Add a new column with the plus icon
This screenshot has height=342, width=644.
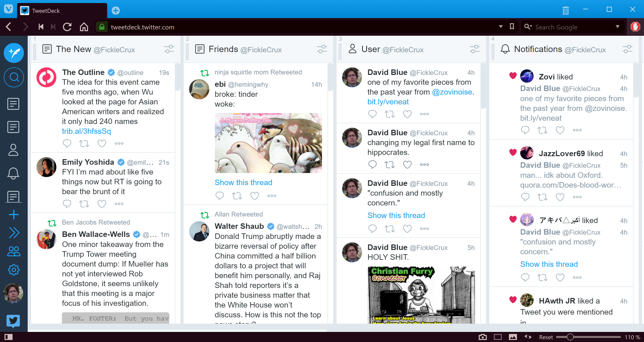tap(14, 215)
